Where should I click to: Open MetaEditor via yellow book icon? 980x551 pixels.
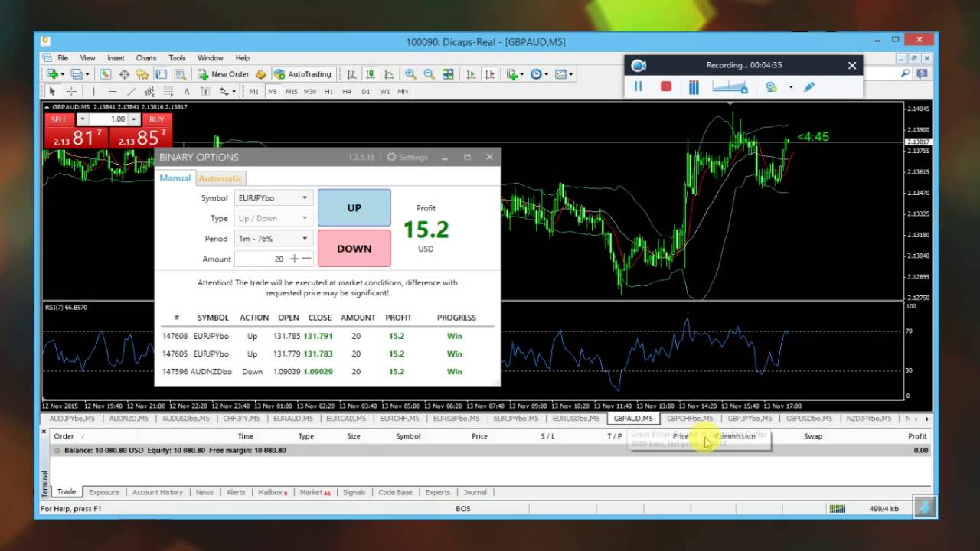[260, 74]
